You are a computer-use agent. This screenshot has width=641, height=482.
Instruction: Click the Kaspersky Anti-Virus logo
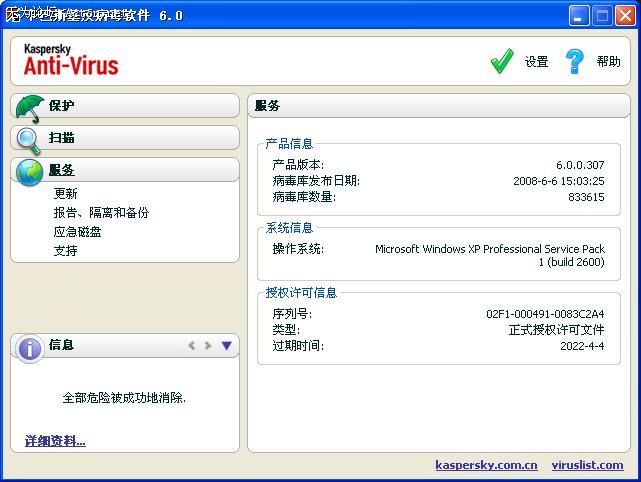click(71, 61)
